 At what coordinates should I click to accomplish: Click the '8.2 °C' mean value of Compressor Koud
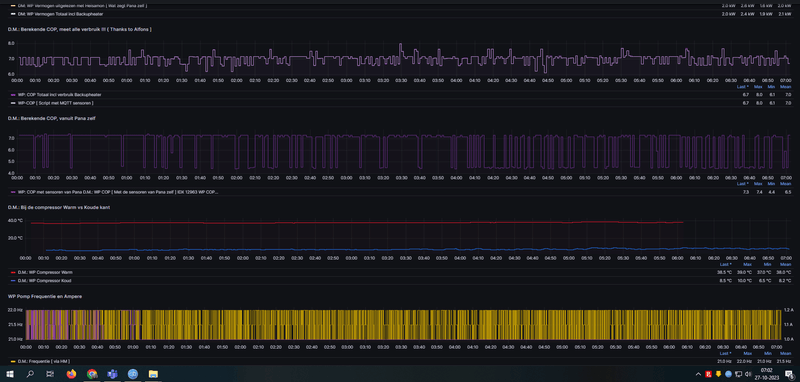(785, 281)
